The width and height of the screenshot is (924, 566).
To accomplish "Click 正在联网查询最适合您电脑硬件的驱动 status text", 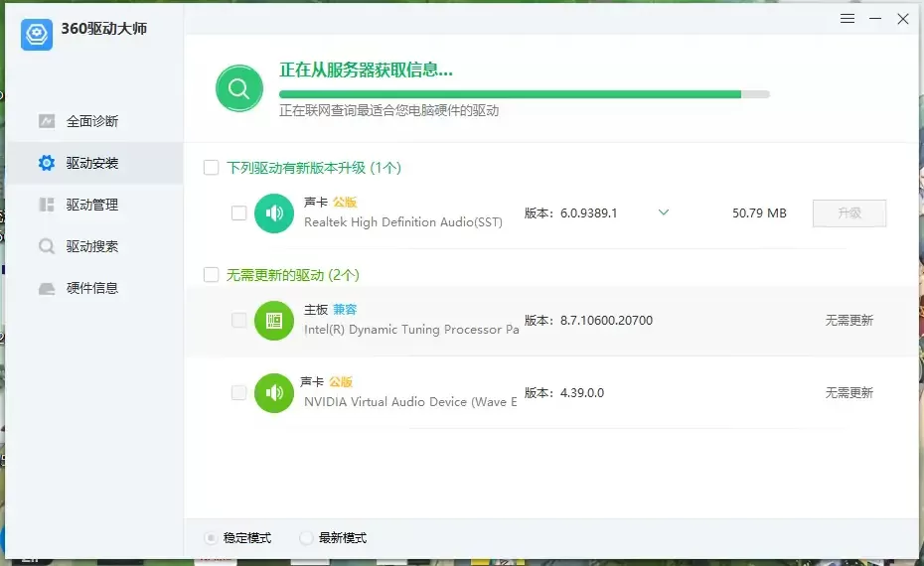I will (388, 110).
